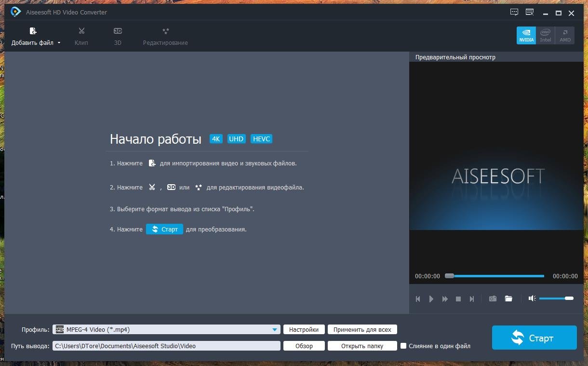
Task: Toggle AMD hardware acceleration
Action: pyautogui.click(x=565, y=36)
